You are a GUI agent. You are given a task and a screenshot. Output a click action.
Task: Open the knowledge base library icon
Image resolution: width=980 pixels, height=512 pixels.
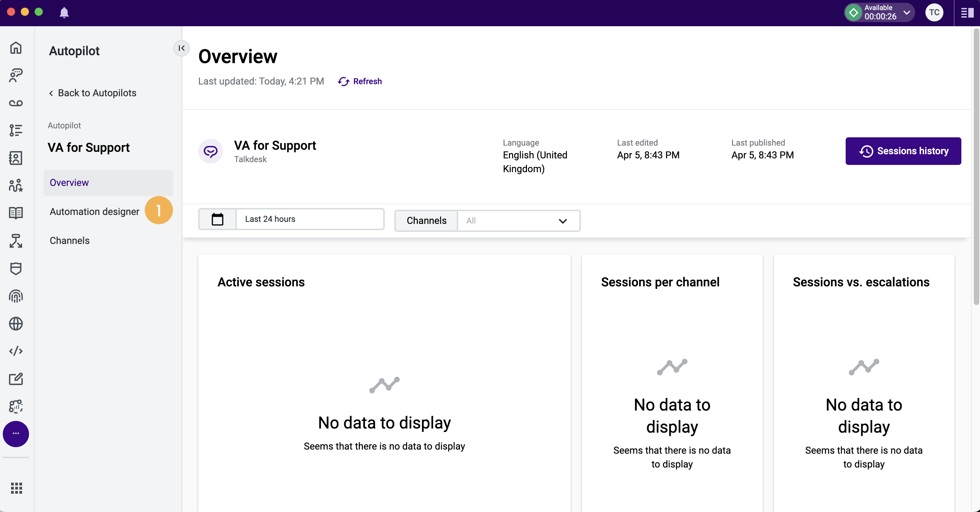point(16,213)
